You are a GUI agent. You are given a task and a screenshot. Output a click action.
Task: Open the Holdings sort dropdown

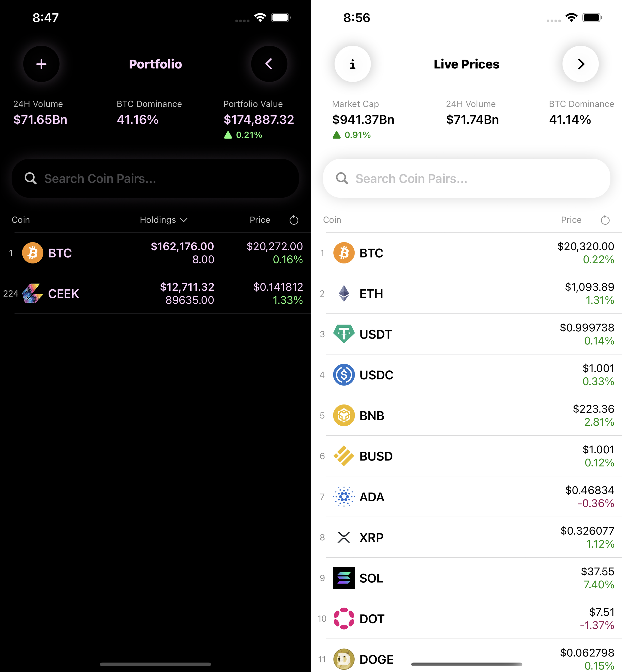[x=164, y=220]
